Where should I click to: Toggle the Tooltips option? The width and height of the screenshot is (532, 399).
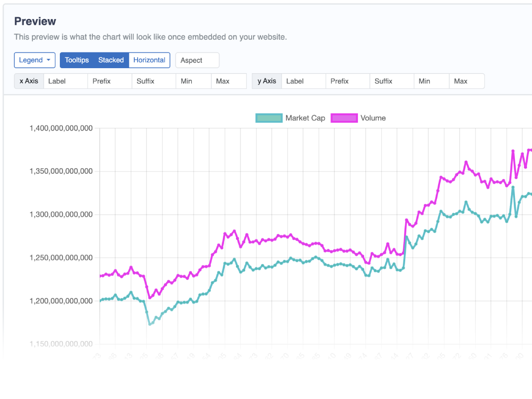pyautogui.click(x=77, y=60)
